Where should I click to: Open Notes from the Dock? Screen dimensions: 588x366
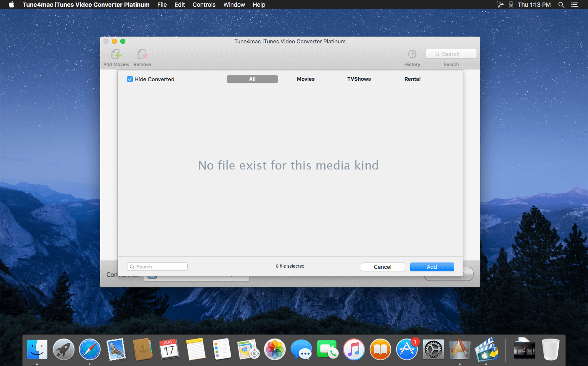[196, 350]
